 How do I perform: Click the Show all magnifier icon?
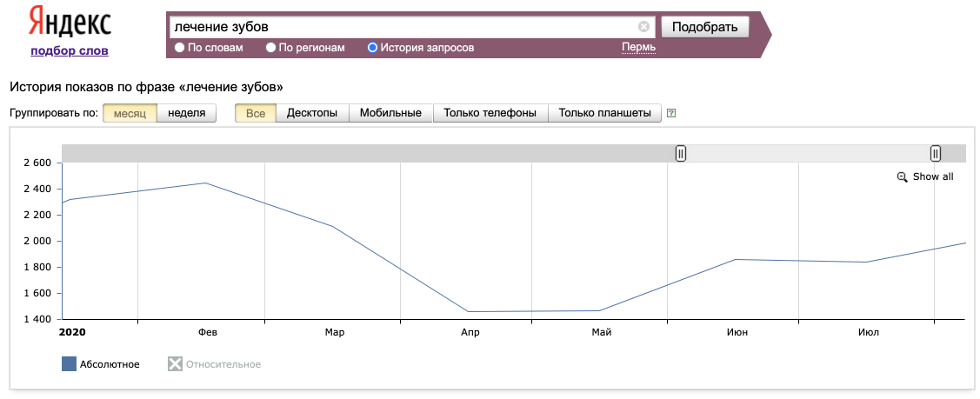pos(902,176)
